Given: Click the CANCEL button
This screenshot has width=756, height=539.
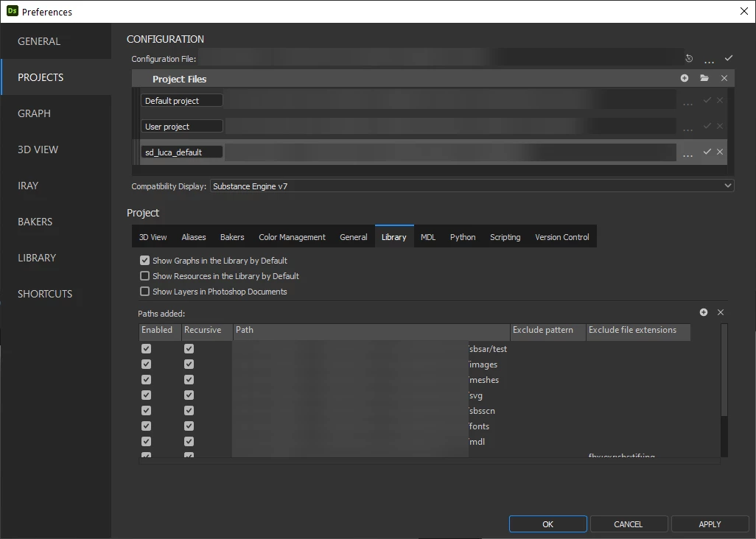Looking at the screenshot, I should [x=629, y=524].
